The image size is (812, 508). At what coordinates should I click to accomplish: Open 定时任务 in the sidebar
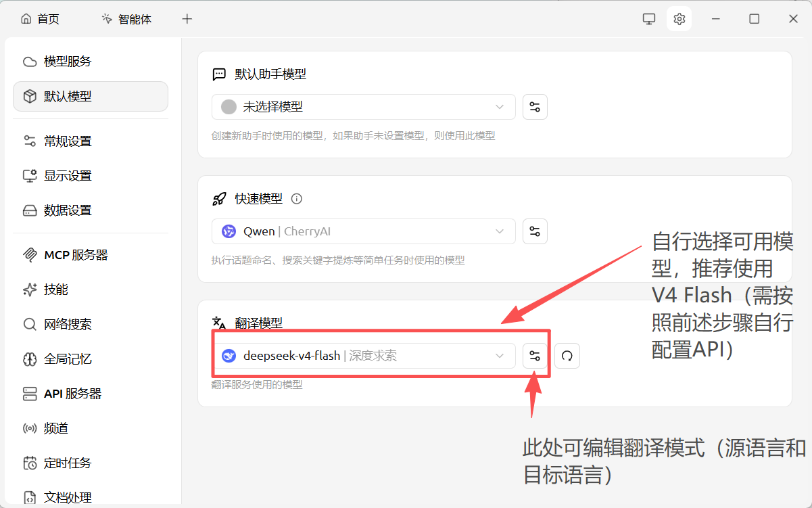pyautogui.click(x=91, y=463)
